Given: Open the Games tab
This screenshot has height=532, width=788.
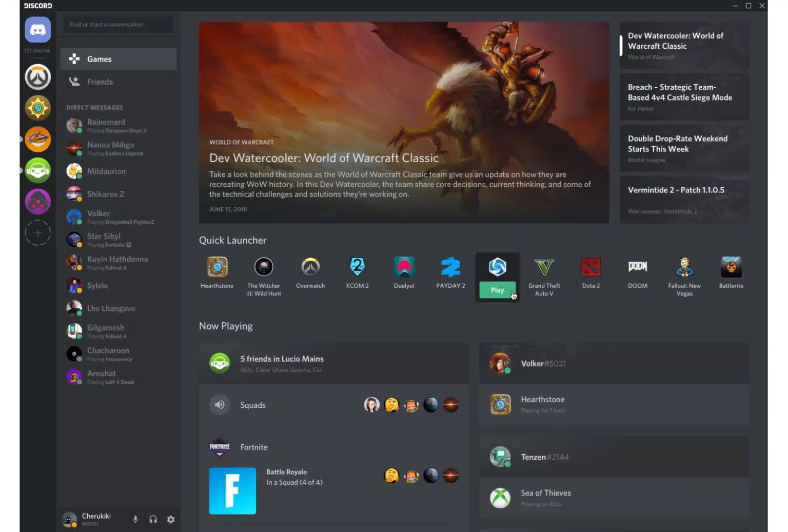Looking at the screenshot, I should point(119,59).
